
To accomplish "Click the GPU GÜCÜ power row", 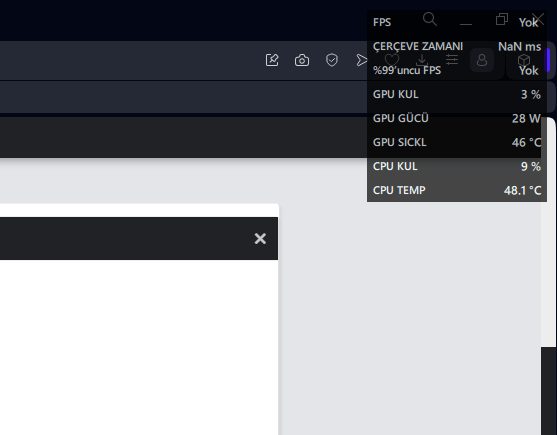I will (x=457, y=118).
